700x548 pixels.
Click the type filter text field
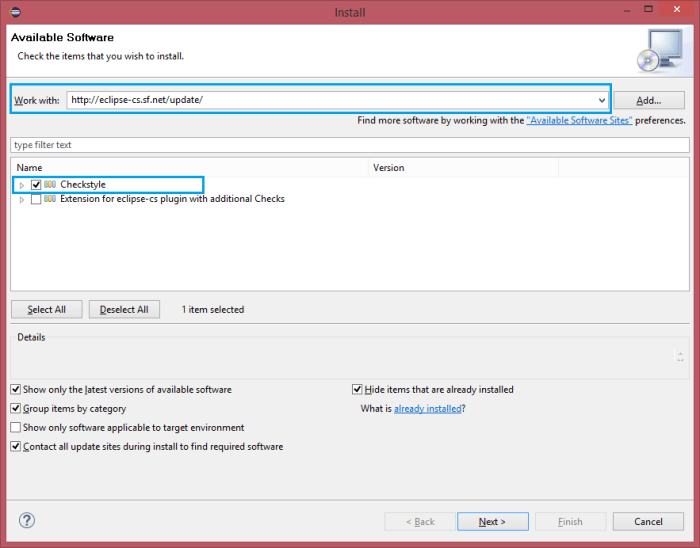[x=350, y=145]
